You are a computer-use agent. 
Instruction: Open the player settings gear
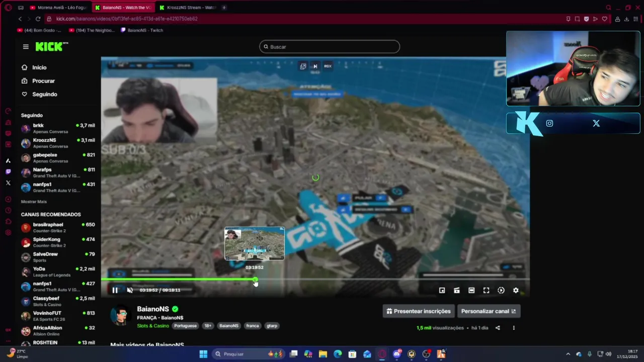516,290
